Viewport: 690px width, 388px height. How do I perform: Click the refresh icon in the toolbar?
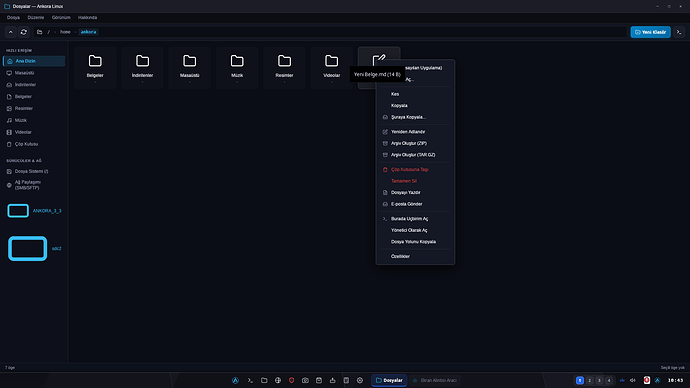click(24, 32)
